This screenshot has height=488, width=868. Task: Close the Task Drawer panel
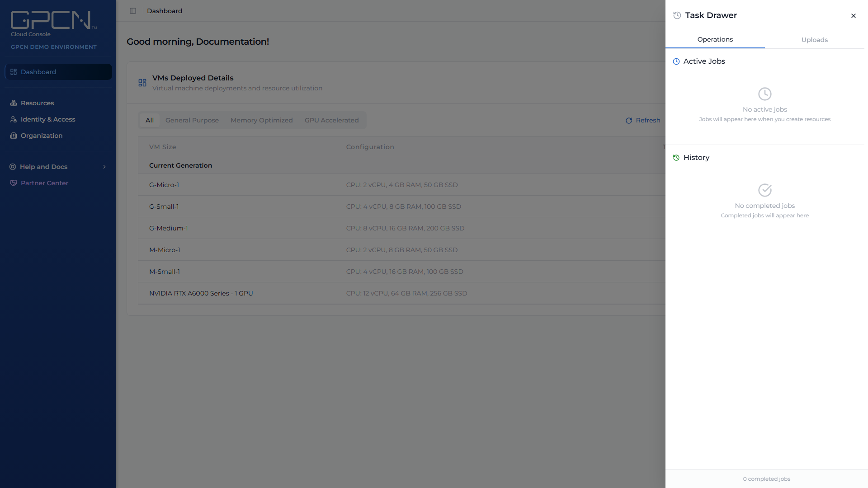(x=854, y=16)
